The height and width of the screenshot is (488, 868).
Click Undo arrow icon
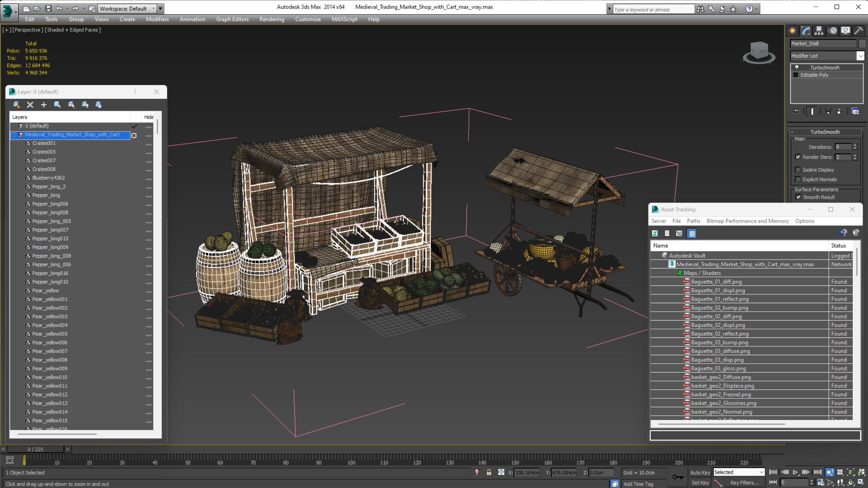click(x=59, y=9)
